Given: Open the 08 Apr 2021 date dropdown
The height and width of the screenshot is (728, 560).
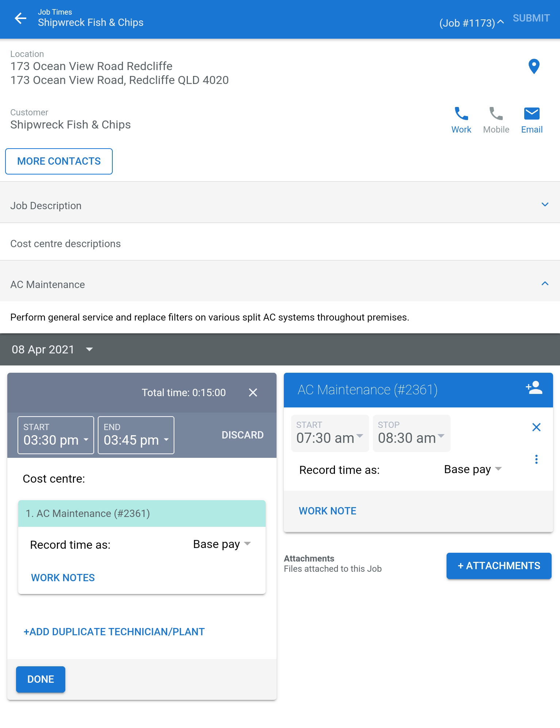Looking at the screenshot, I should coord(52,349).
